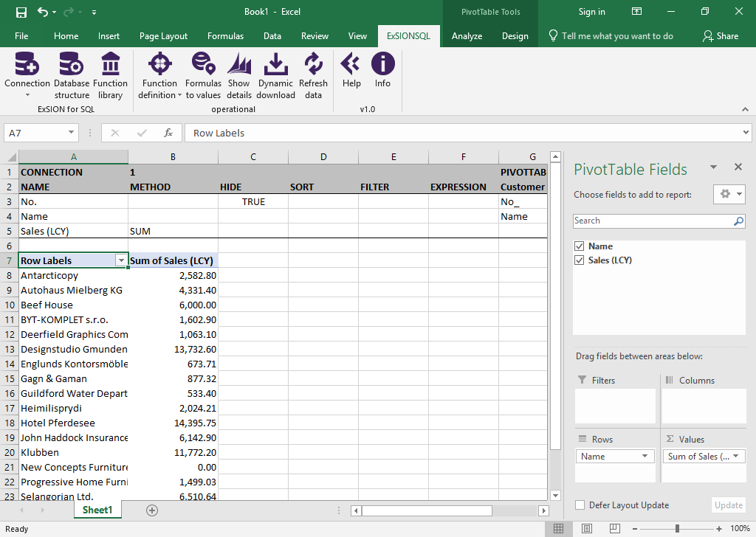Viewport: 756px width, 537px height.
Task: Enable Defer Layout Update checkbox
Action: pyautogui.click(x=580, y=505)
